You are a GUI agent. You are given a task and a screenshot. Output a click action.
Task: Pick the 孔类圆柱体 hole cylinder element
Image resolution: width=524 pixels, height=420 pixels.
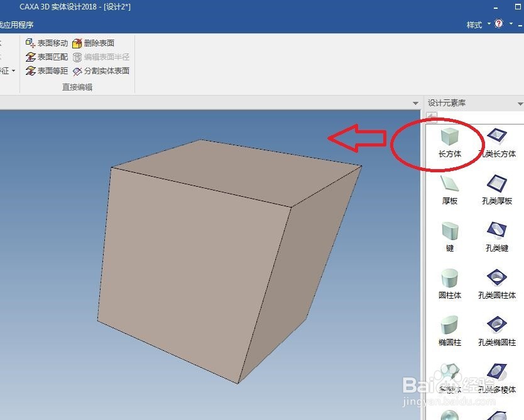tap(497, 284)
